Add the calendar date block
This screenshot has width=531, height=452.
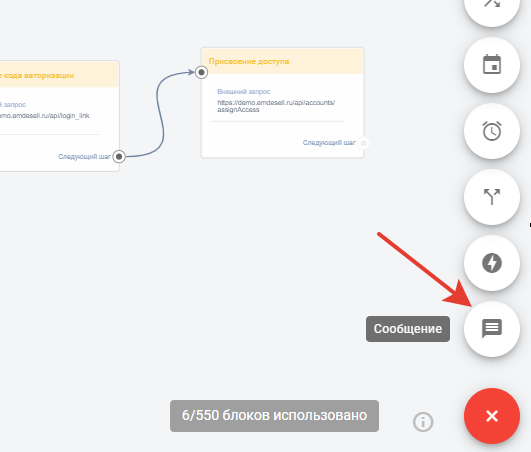coord(492,65)
